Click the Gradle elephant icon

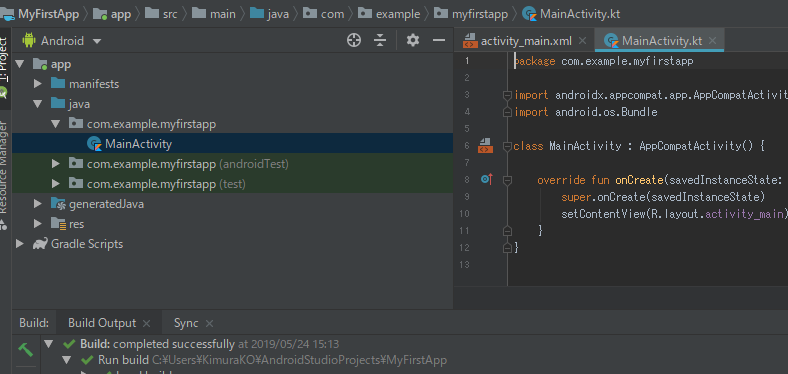point(40,244)
